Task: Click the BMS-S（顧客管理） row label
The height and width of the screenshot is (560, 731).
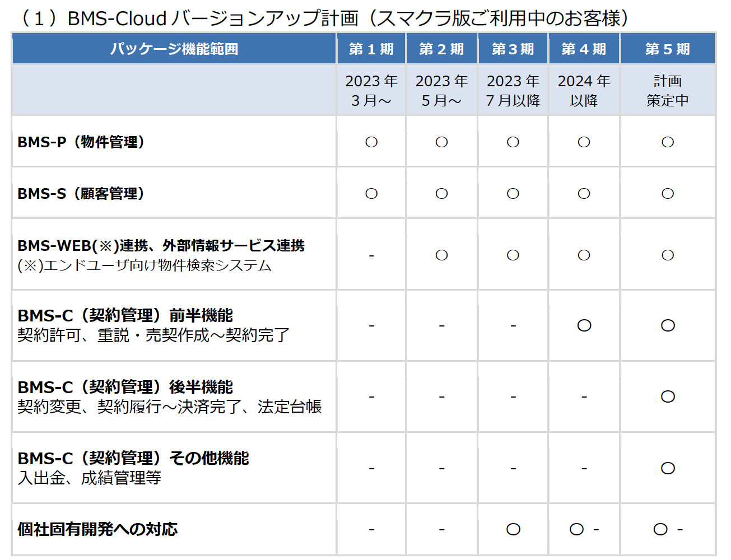Action: [81, 194]
